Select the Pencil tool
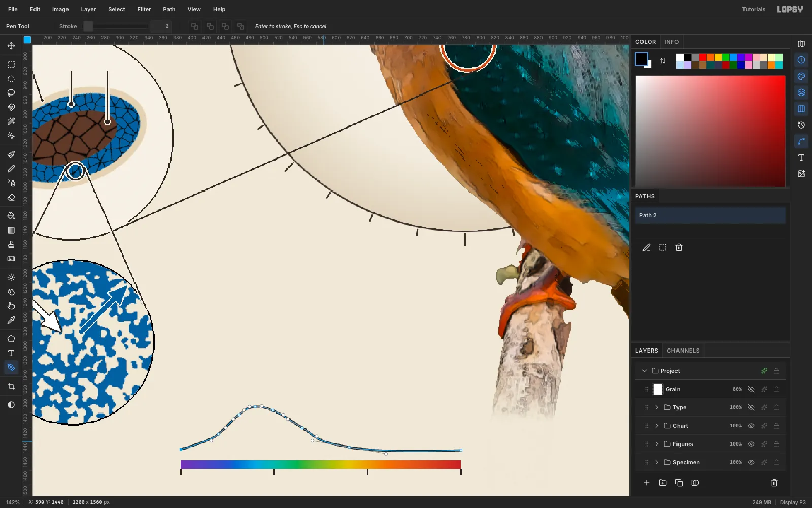812x508 pixels. 11,169
